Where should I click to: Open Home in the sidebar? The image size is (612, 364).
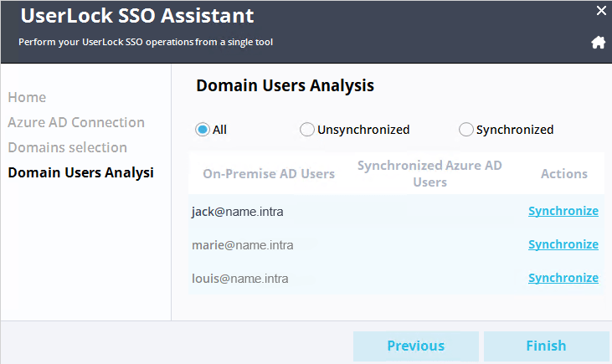(x=27, y=97)
